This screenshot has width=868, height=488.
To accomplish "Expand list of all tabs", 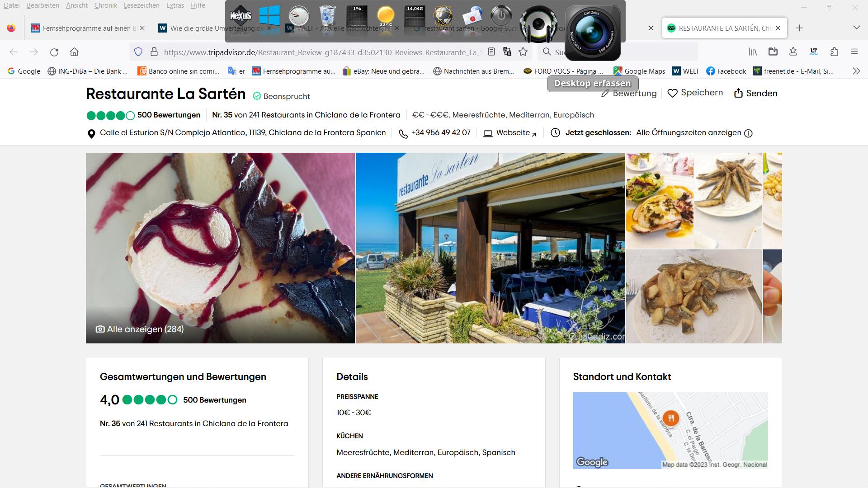I will point(856,28).
